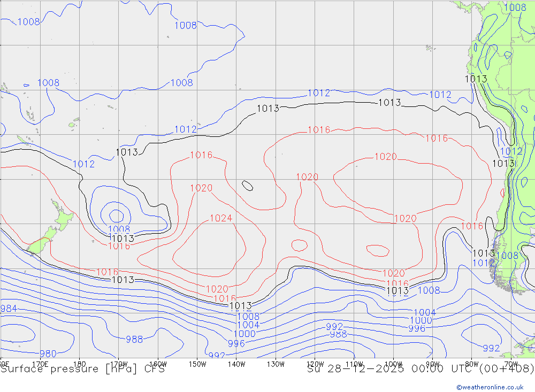Click the 170W longitude label
The image size is (535, 392).
tap(119, 364)
